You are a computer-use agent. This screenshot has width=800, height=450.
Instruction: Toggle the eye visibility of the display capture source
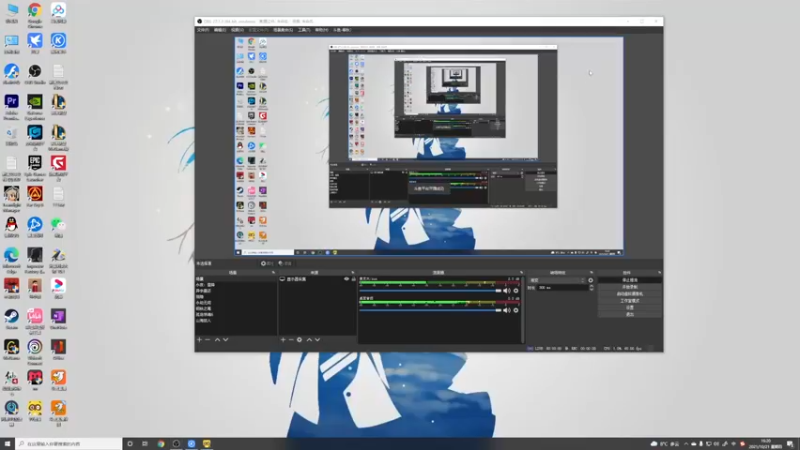pos(346,279)
